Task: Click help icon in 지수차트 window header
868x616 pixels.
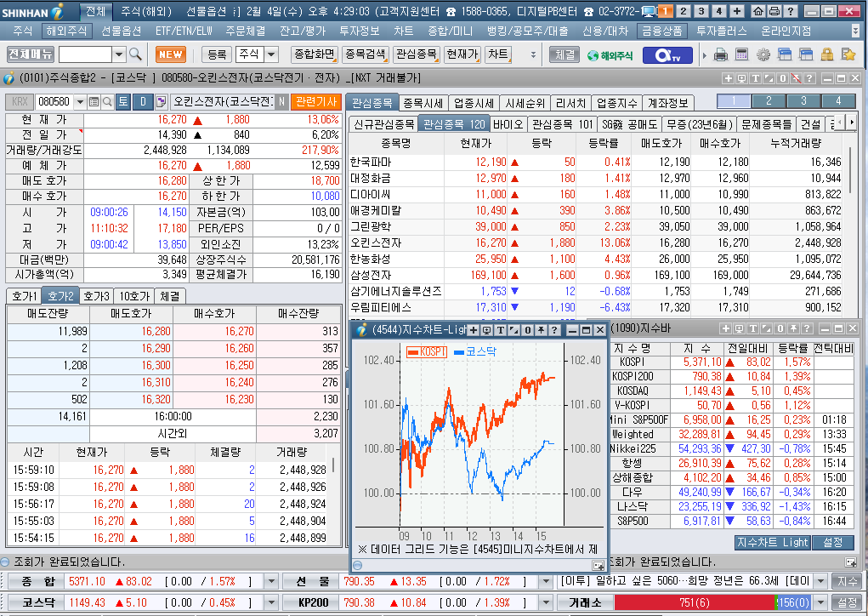Action: pyautogui.click(x=554, y=330)
